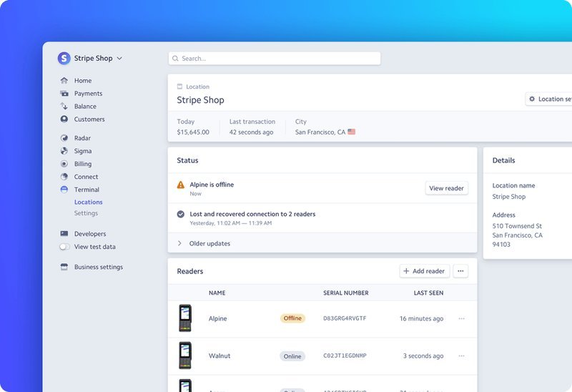Click the Offline status badge
The width and height of the screenshot is (572, 392).
coord(292,318)
